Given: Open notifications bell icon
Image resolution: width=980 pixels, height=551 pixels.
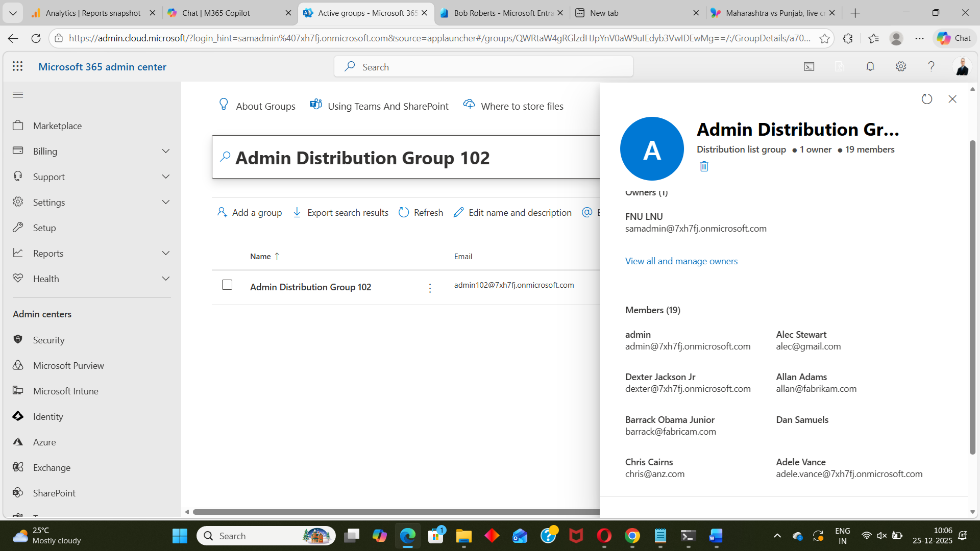Looking at the screenshot, I should [x=870, y=66].
